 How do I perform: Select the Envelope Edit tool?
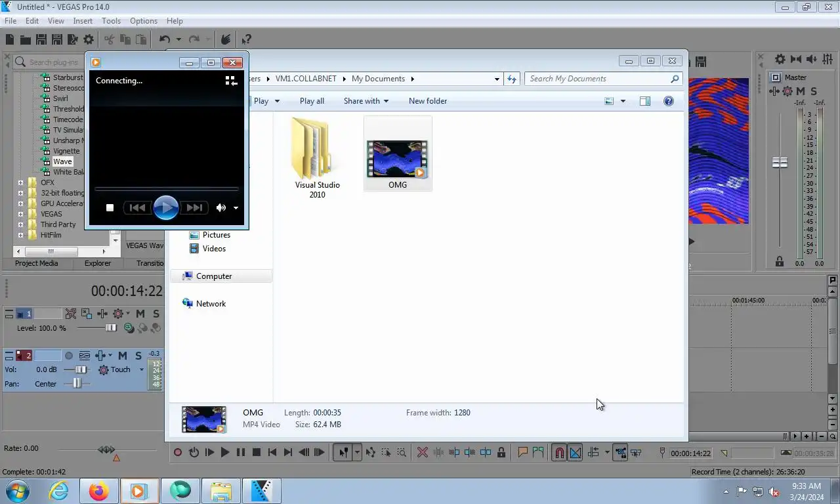pos(371,452)
